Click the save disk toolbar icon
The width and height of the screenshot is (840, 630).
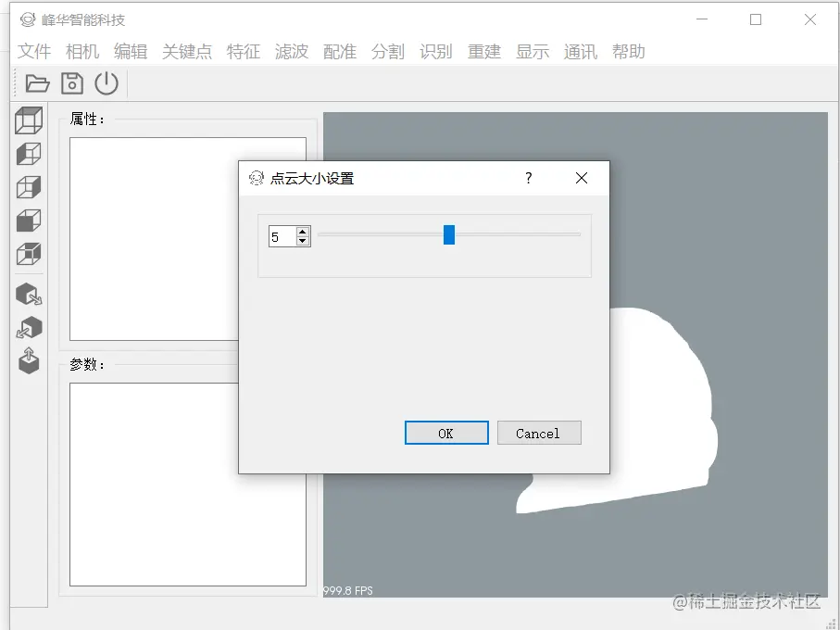pos(72,83)
